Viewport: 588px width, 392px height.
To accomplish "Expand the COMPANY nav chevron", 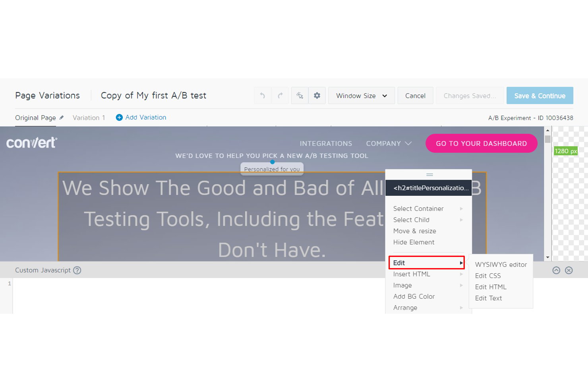I will point(408,143).
